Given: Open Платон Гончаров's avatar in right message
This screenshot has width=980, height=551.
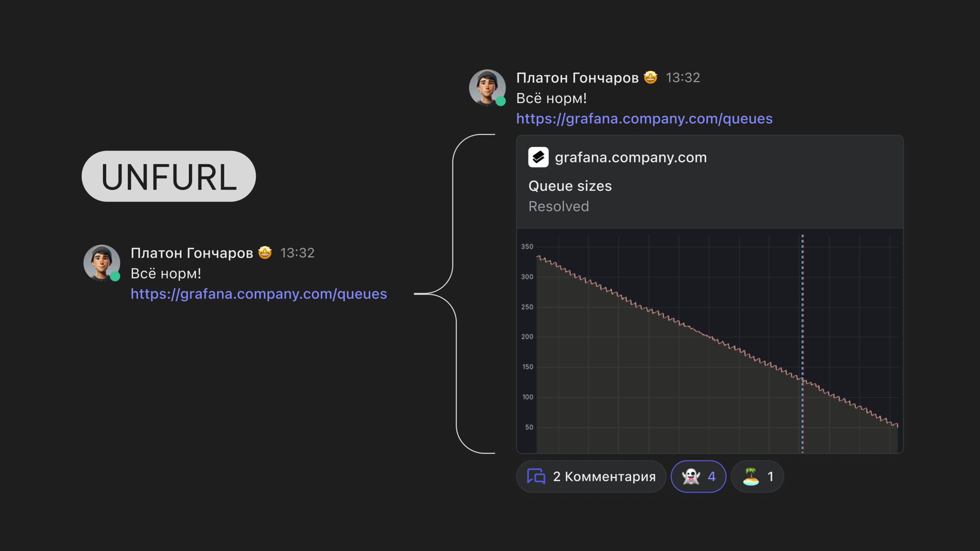Looking at the screenshot, I should (x=487, y=87).
